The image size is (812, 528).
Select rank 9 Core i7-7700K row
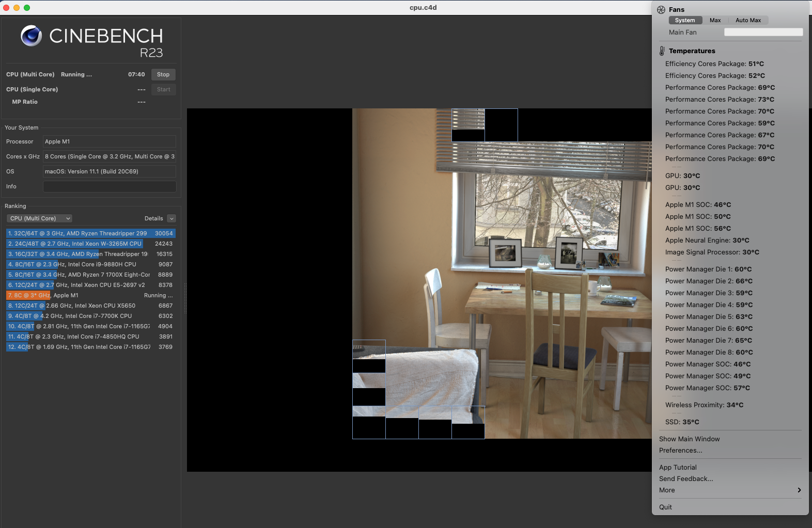tap(91, 316)
